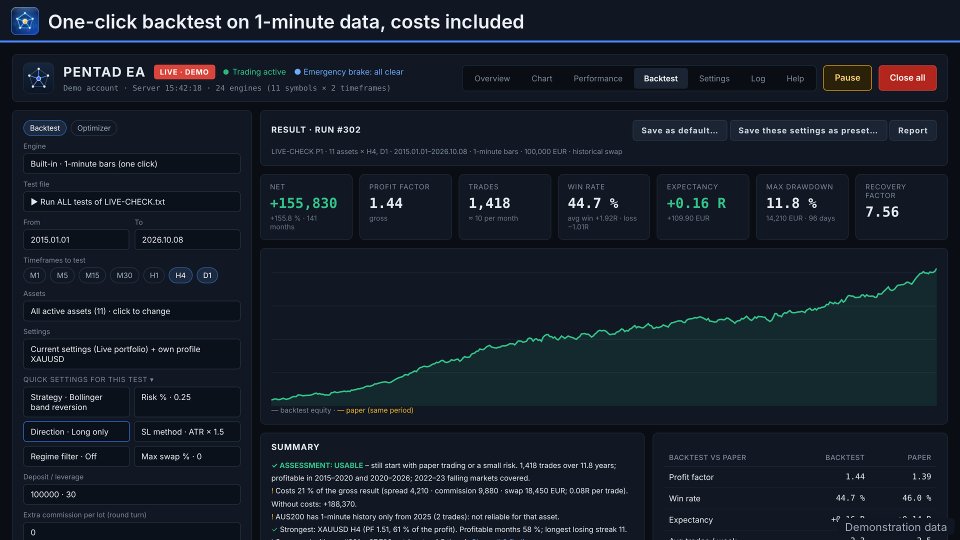The image size is (960, 540).
Task: Click the BACKTEST VS PAPER table header
Action: [707, 457]
